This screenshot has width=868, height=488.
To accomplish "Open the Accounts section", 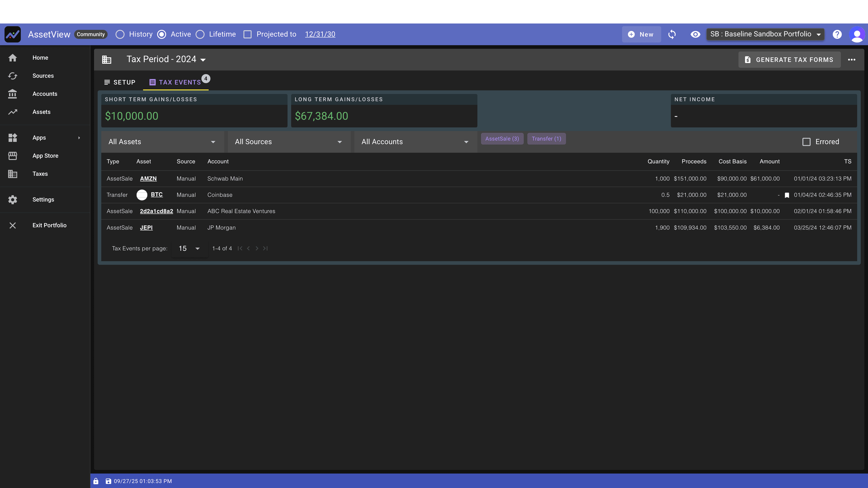I will coord(45,94).
